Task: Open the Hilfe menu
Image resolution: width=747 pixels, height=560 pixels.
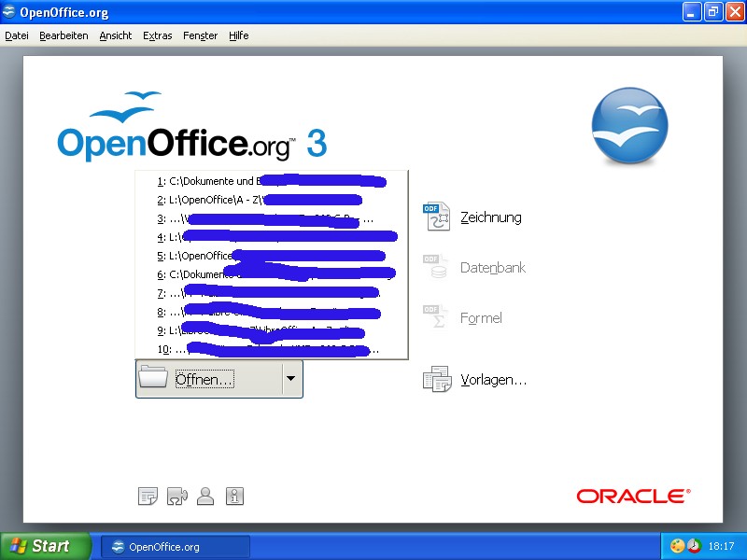Action: 239,35
